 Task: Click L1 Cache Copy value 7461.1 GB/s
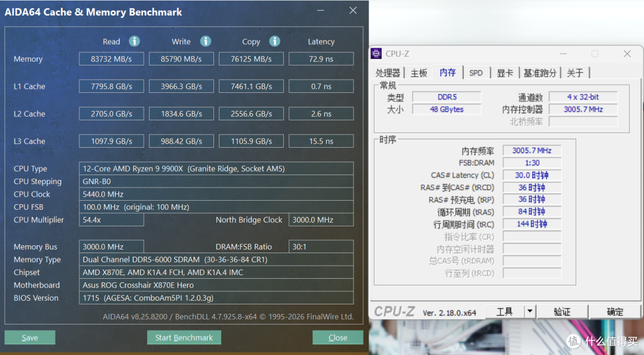pos(251,86)
